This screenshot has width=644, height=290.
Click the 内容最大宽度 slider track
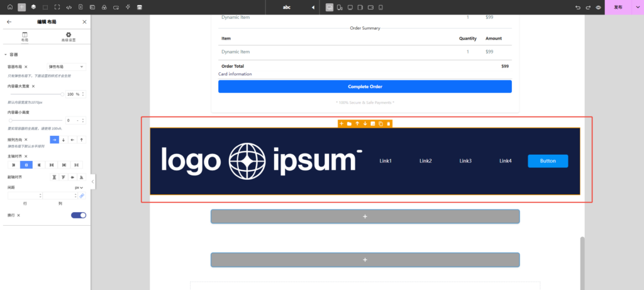click(x=36, y=94)
